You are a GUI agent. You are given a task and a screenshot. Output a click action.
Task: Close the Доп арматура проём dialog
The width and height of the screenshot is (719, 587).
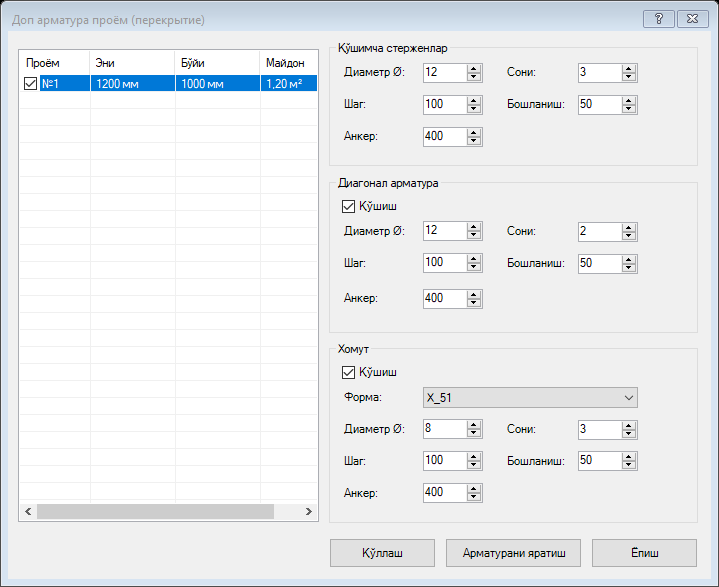[x=693, y=19]
